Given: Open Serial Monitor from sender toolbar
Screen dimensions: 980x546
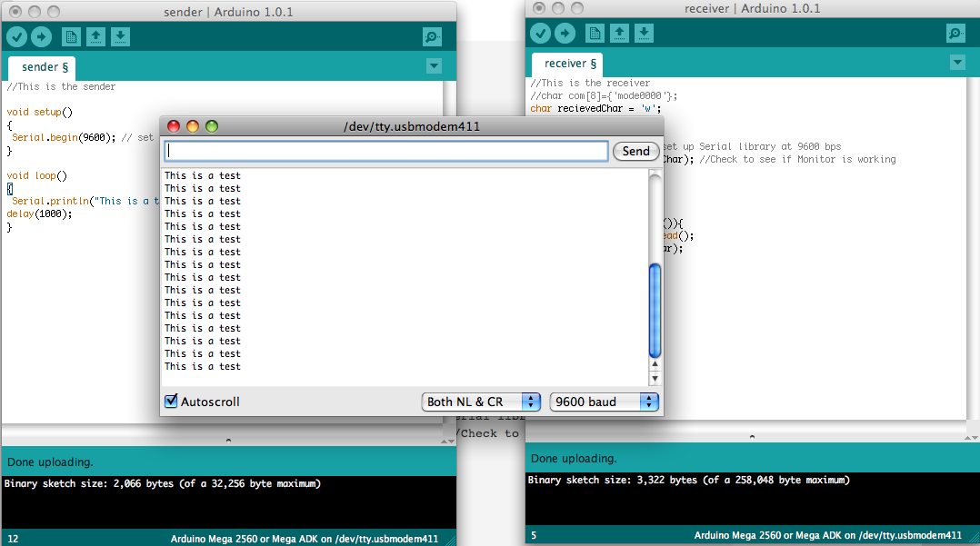Looking at the screenshot, I should pyautogui.click(x=432, y=36).
